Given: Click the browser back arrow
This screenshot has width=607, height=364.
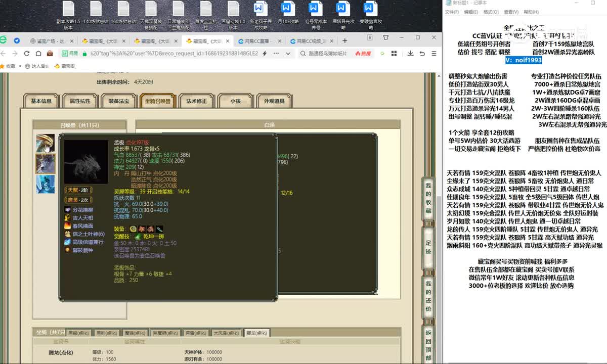Looking at the screenshot, I should [3, 53].
